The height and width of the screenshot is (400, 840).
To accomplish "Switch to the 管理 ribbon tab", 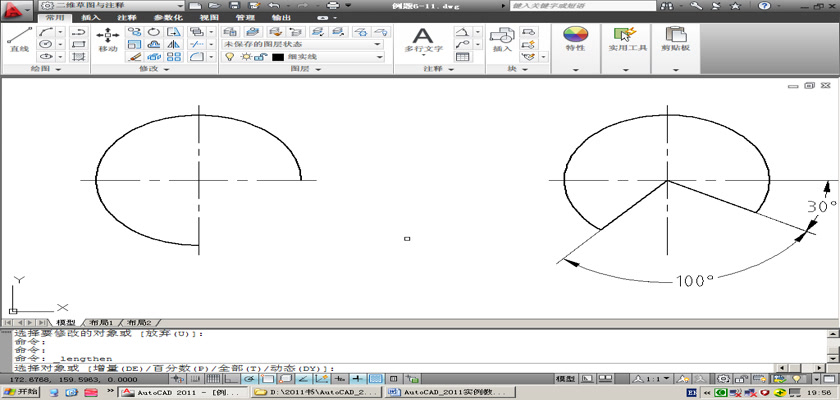I will 245,18.
